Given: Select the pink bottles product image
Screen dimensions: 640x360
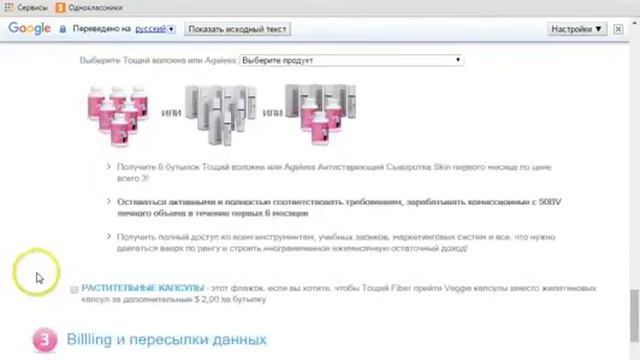Looking at the screenshot, I should point(118,115).
